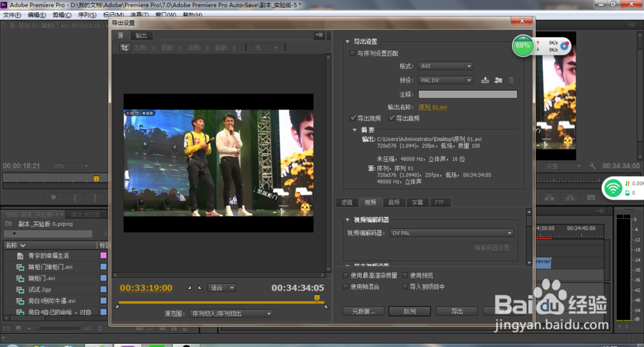Open the 适合 zoom level dropdown
Image resolution: width=644 pixels, height=347 pixels.
pyautogui.click(x=222, y=288)
